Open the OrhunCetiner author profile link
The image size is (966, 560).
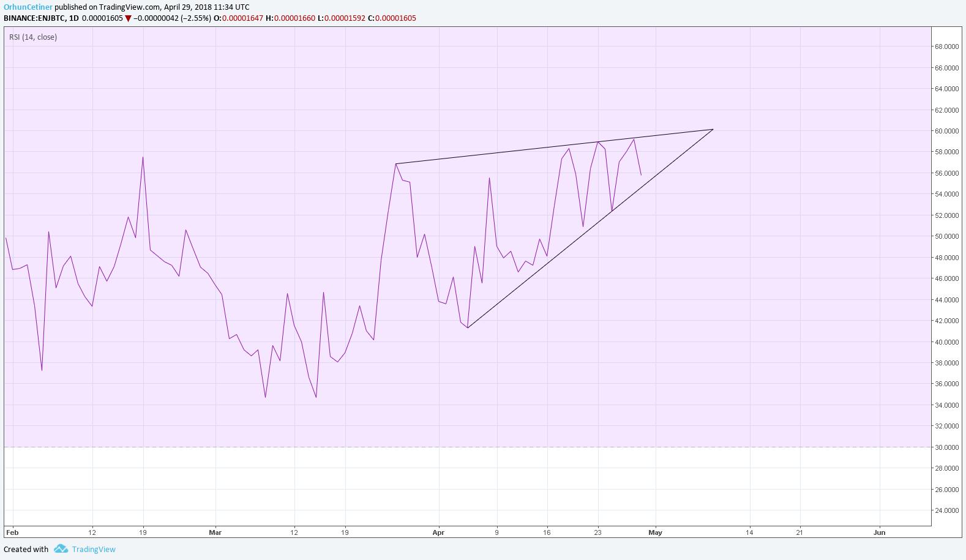coord(28,7)
